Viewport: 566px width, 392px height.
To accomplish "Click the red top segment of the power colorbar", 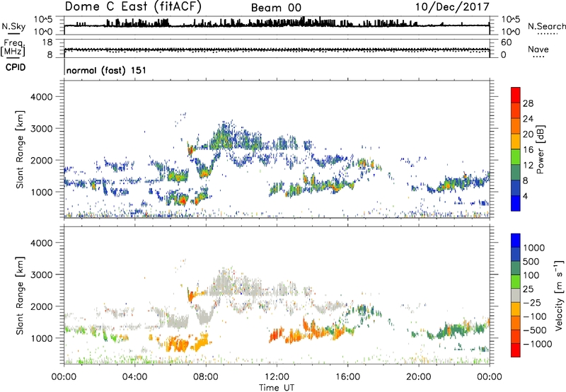I will click(516, 95).
